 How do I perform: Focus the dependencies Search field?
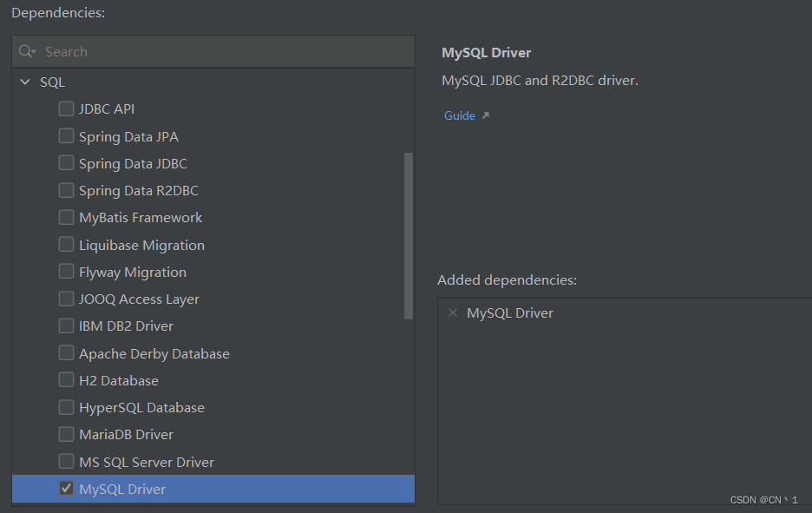click(x=213, y=51)
